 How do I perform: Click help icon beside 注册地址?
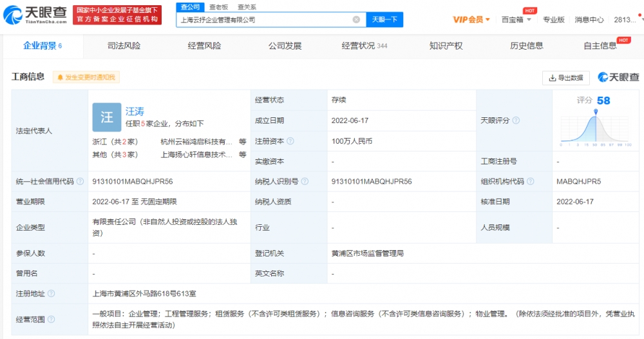tap(51, 293)
